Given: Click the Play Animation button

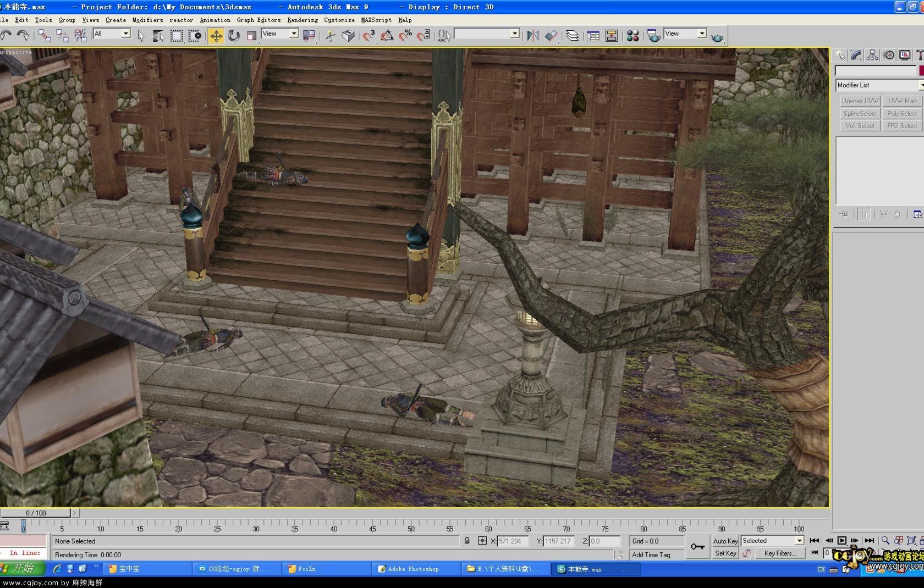Looking at the screenshot, I should (842, 541).
